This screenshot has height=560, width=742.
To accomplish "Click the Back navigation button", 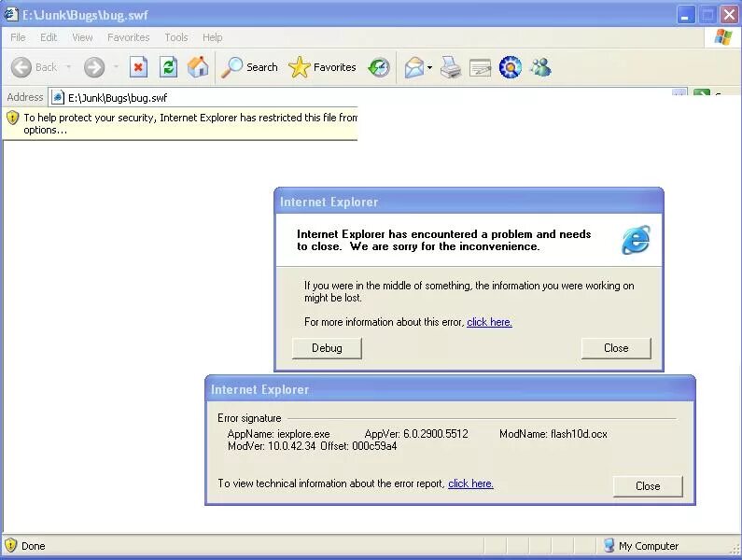I will pos(35,67).
